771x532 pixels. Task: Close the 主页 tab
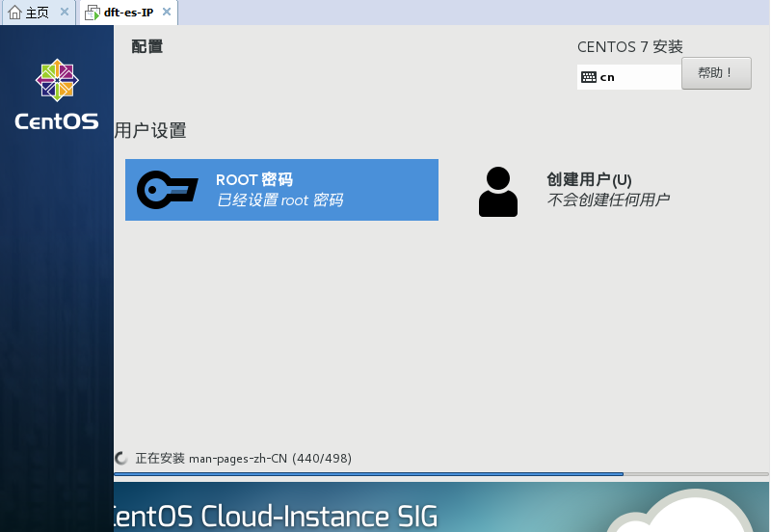65,12
